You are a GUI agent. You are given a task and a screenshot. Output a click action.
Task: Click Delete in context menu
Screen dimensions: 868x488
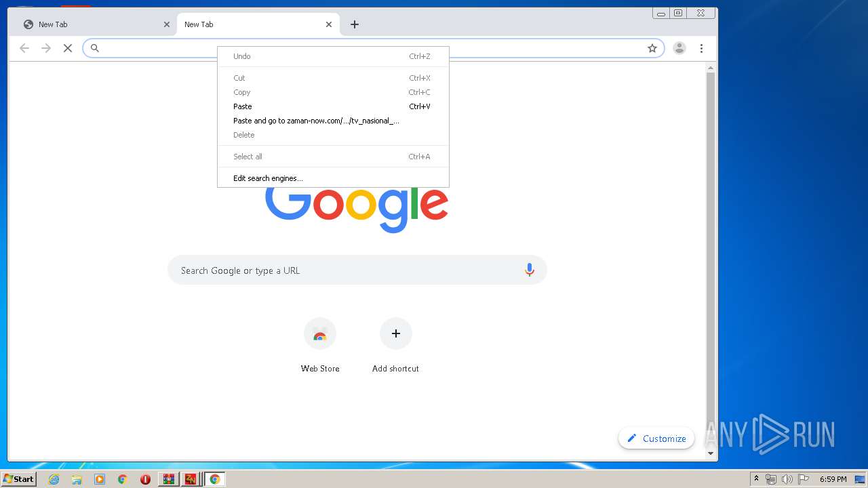pyautogui.click(x=333, y=135)
